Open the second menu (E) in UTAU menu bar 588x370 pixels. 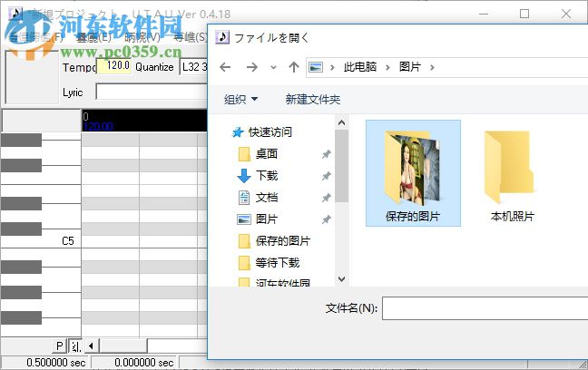click(93, 37)
